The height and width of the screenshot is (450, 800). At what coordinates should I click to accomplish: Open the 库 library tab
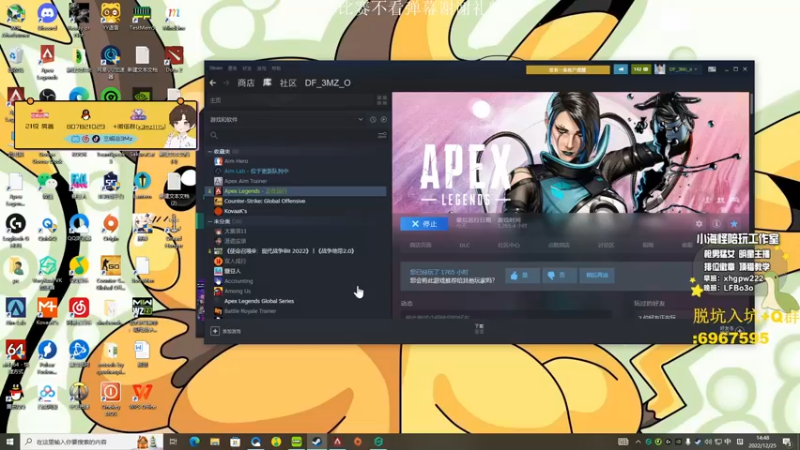(x=267, y=83)
